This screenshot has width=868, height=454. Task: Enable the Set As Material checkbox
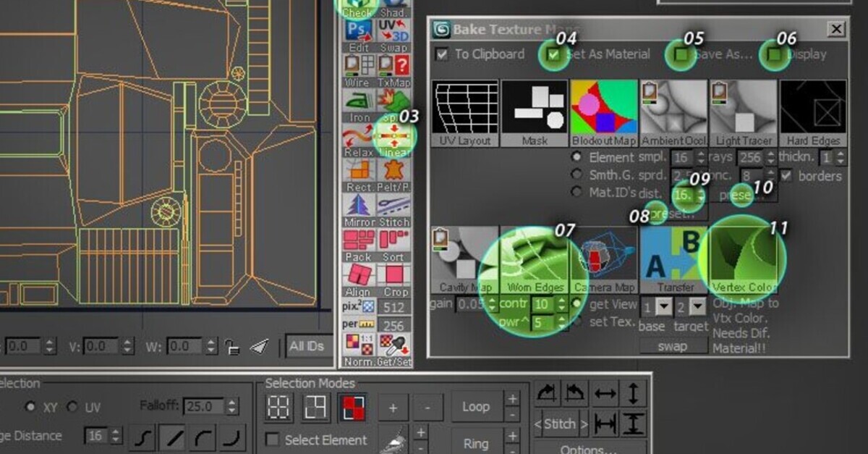coord(552,54)
